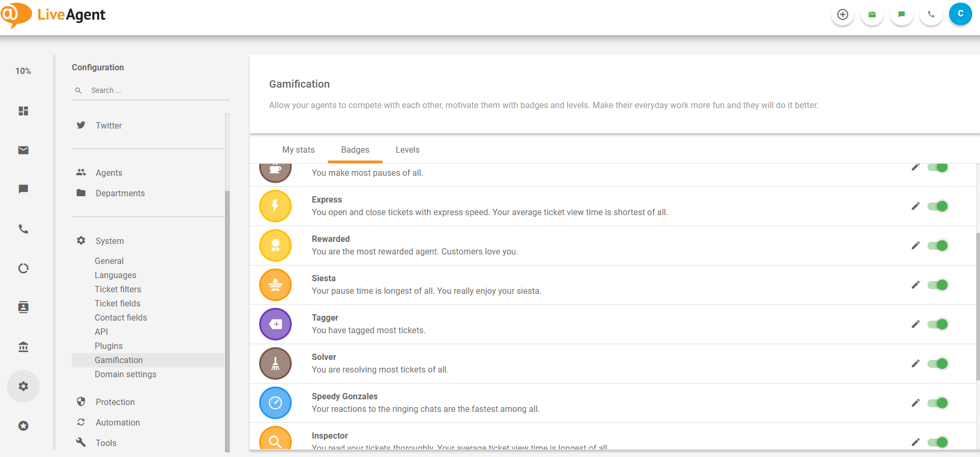This screenshot has height=457, width=980.
Task: Open reports circle icon in left sidebar
Action: [23, 269]
